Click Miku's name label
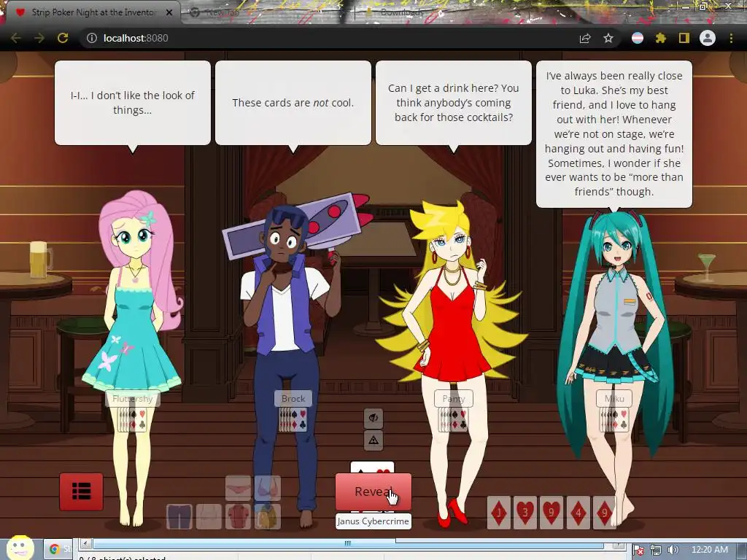This screenshot has width=747, height=560. (614, 399)
